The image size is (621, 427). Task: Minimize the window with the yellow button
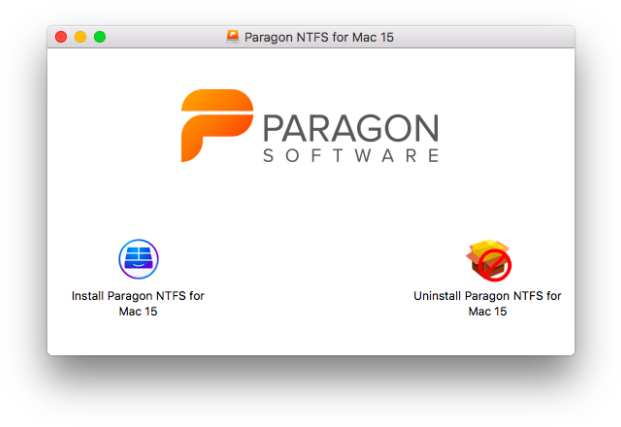pos(80,37)
